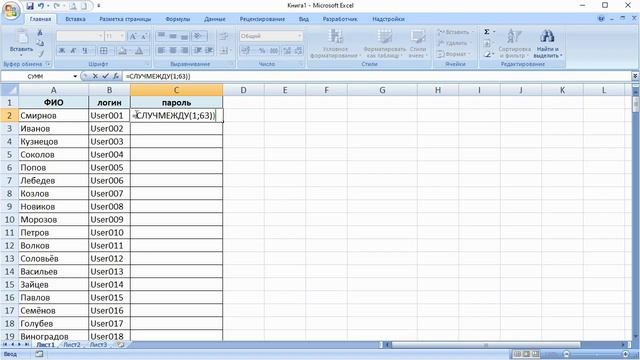This screenshot has width=640, height=360.
Task: Toggle underline (Ч) formatting
Action: [85, 51]
